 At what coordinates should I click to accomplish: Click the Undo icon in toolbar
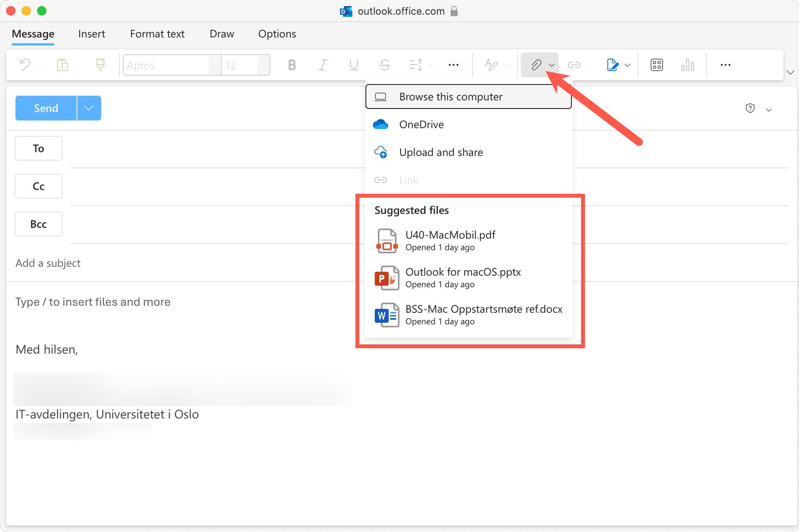(25, 65)
